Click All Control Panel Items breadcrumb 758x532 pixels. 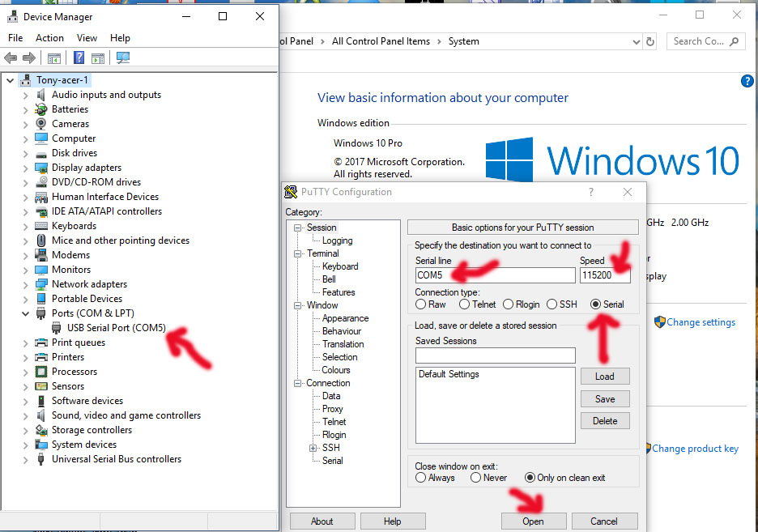pyautogui.click(x=381, y=41)
